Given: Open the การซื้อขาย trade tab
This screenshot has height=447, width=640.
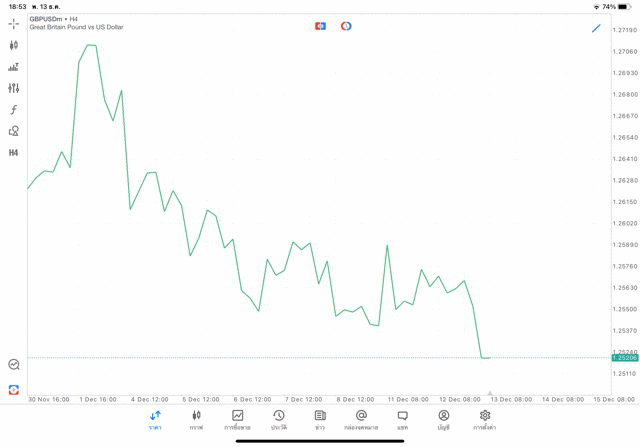Looking at the screenshot, I should pos(238,420).
